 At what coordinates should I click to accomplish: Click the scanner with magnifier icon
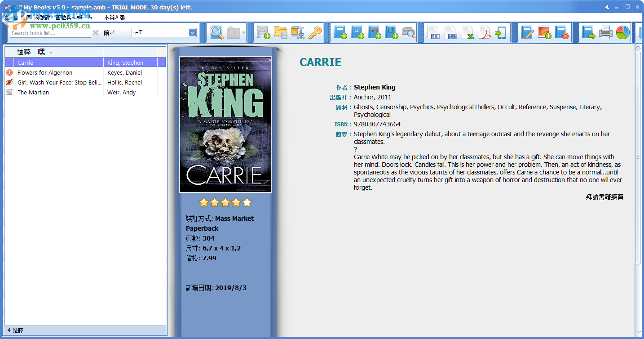(x=408, y=32)
